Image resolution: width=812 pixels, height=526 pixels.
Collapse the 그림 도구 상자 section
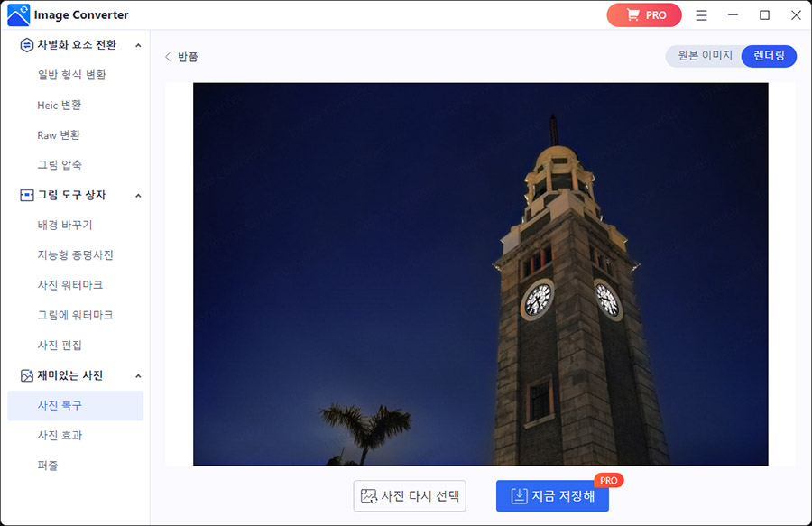pyautogui.click(x=138, y=195)
